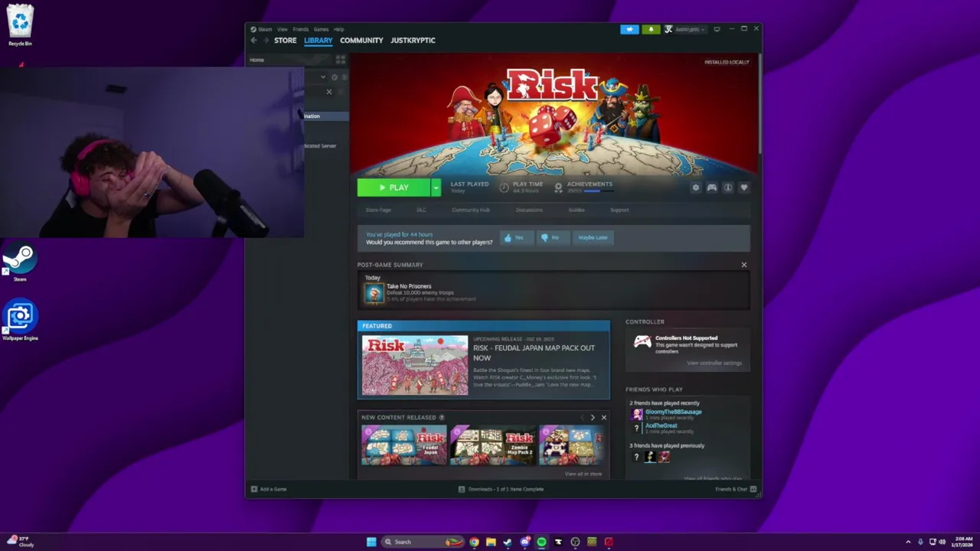Go back with the Steam back arrow
The image size is (980, 551).
[253, 41]
